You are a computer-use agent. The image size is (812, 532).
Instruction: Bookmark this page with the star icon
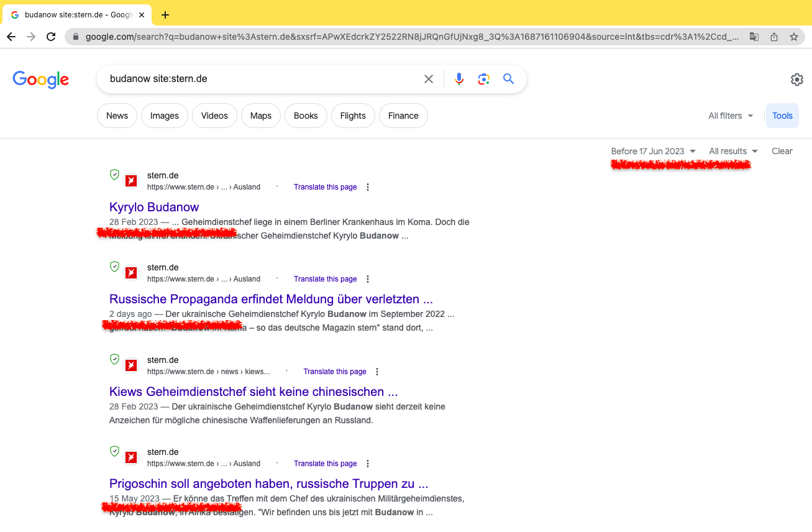[794, 37]
